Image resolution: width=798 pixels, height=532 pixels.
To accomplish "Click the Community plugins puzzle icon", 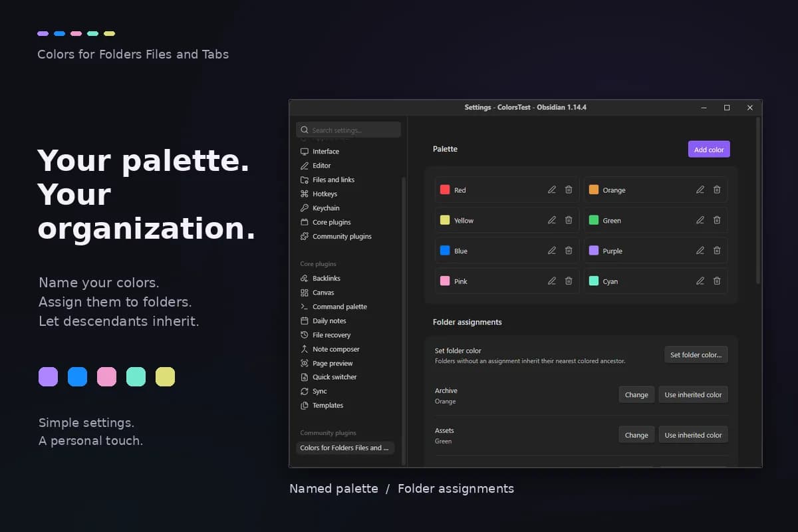I will point(305,237).
